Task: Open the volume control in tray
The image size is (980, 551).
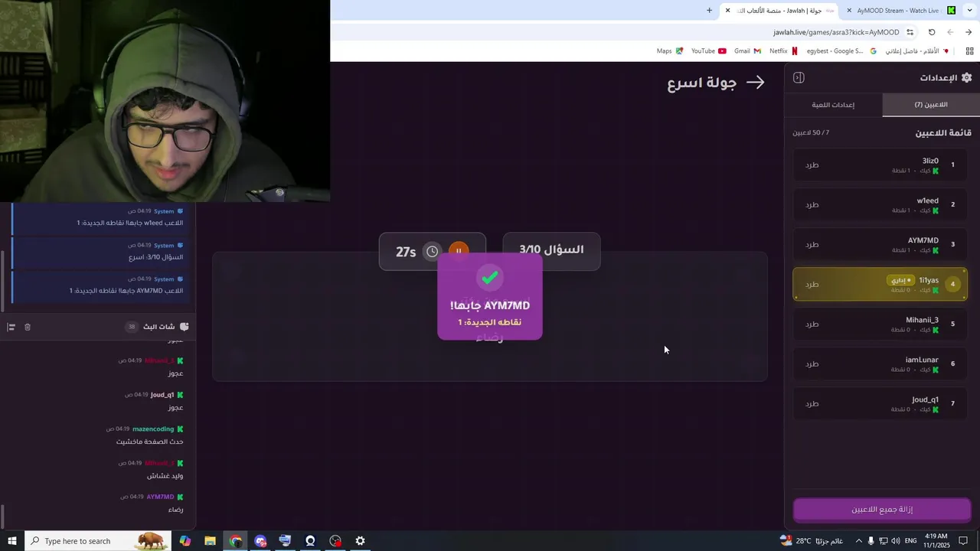Action: pos(897,541)
